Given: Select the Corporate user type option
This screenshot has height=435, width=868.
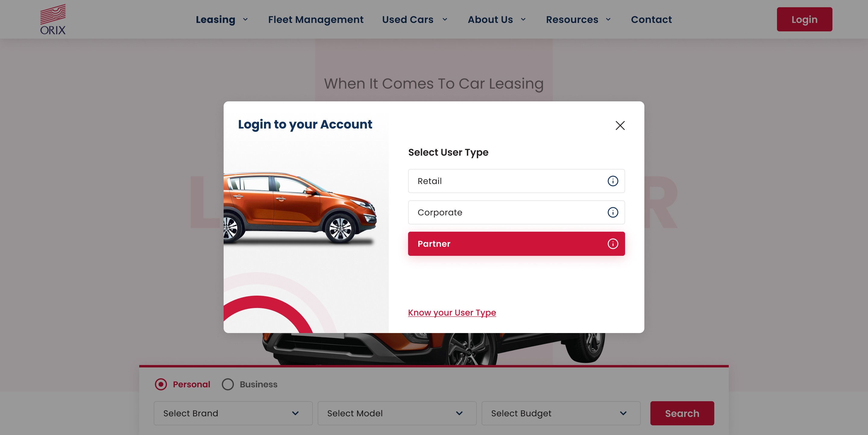Looking at the screenshot, I should click(516, 212).
